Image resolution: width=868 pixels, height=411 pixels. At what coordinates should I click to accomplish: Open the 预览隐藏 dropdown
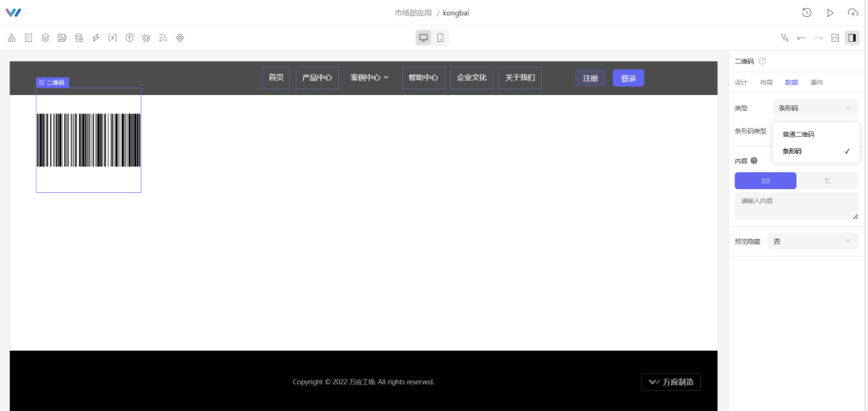pyautogui.click(x=813, y=241)
